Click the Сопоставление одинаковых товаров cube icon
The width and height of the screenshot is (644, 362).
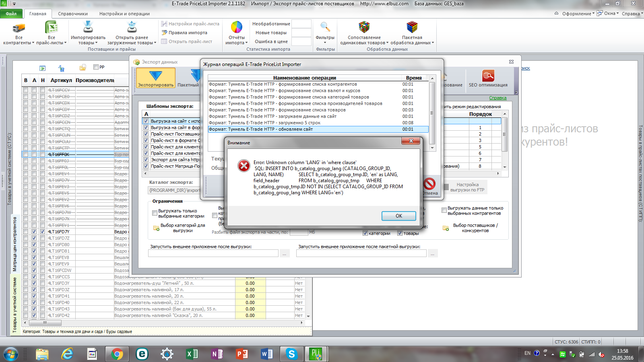(364, 27)
